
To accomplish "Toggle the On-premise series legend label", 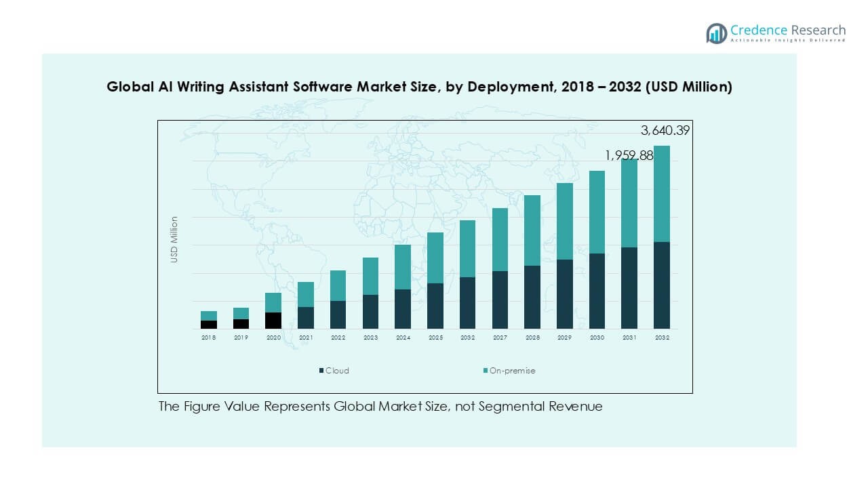I will [512, 371].
